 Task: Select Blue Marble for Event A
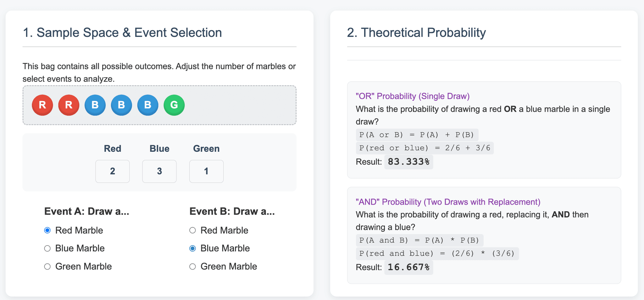point(47,248)
